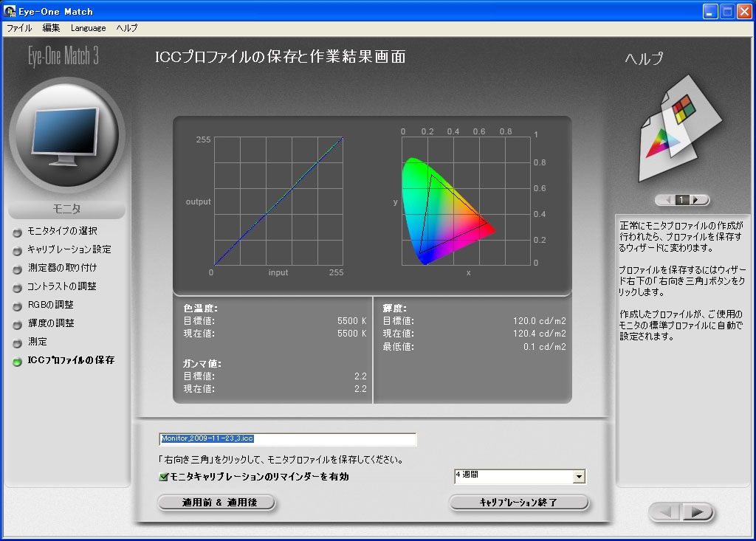The image size is (756, 541).
Task: Click the 色温度 heading
Action: (x=201, y=308)
